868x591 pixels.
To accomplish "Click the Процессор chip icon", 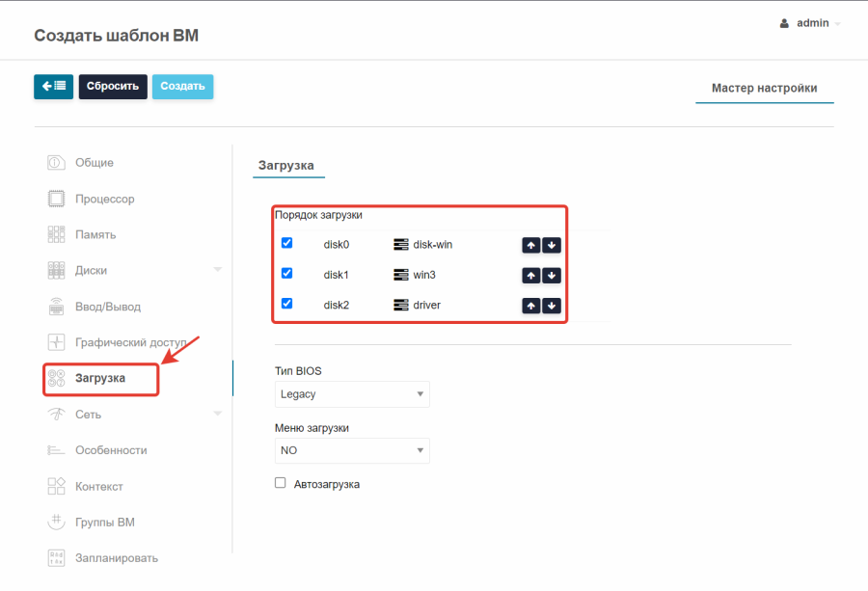I will (56, 199).
